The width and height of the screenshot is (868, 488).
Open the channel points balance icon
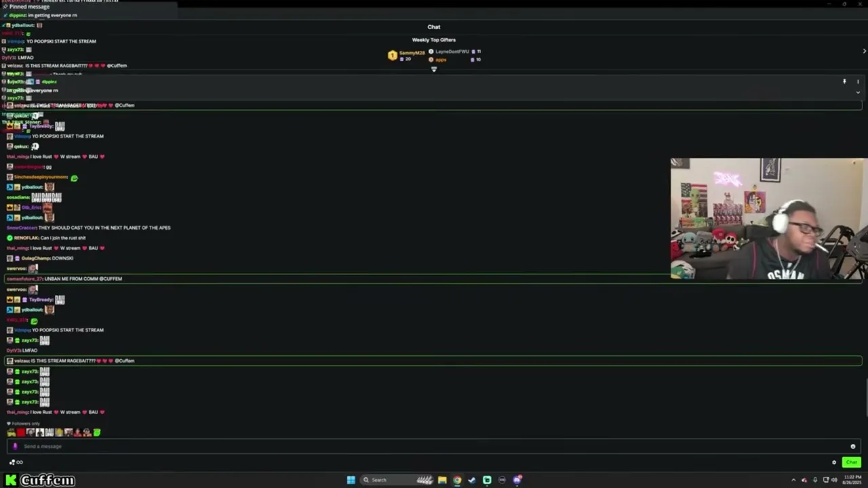(12, 462)
